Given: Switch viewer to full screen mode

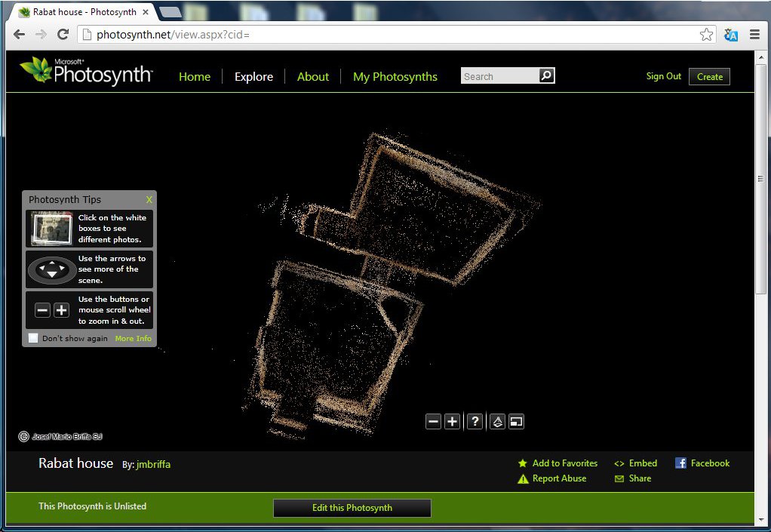Looking at the screenshot, I should (x=516, y=422).
